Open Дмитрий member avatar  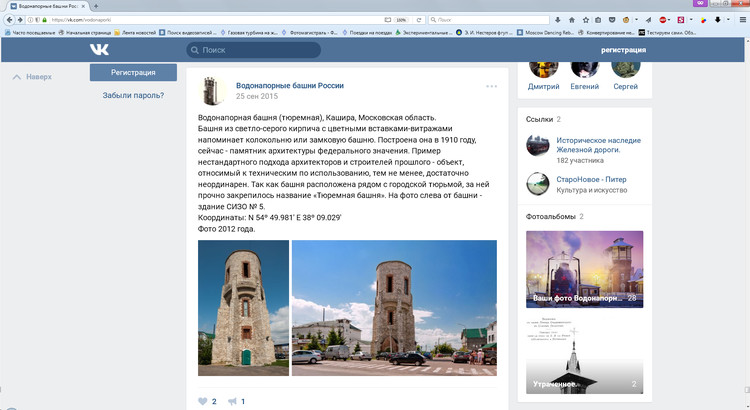click(x=543, y=69)
